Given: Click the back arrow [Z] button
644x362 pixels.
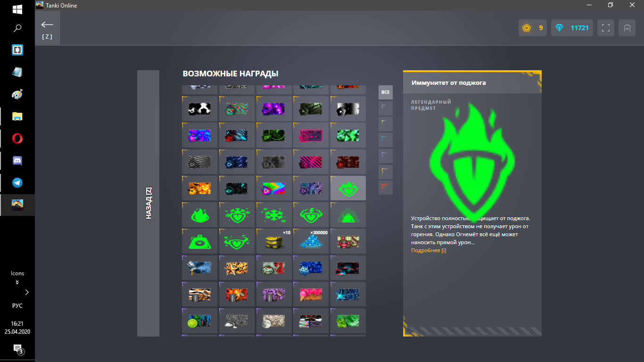Looking at the screenshot, I should click(x=47, y=28).
